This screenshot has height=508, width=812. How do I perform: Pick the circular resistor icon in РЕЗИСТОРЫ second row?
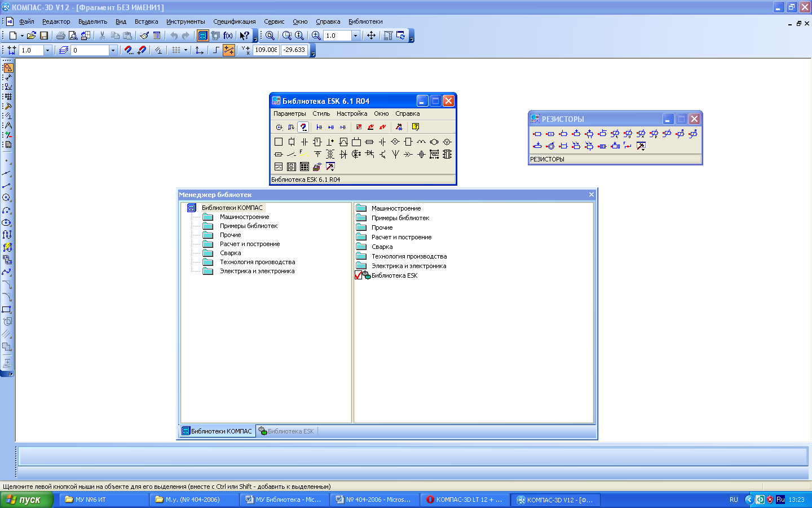click(550, 146)
